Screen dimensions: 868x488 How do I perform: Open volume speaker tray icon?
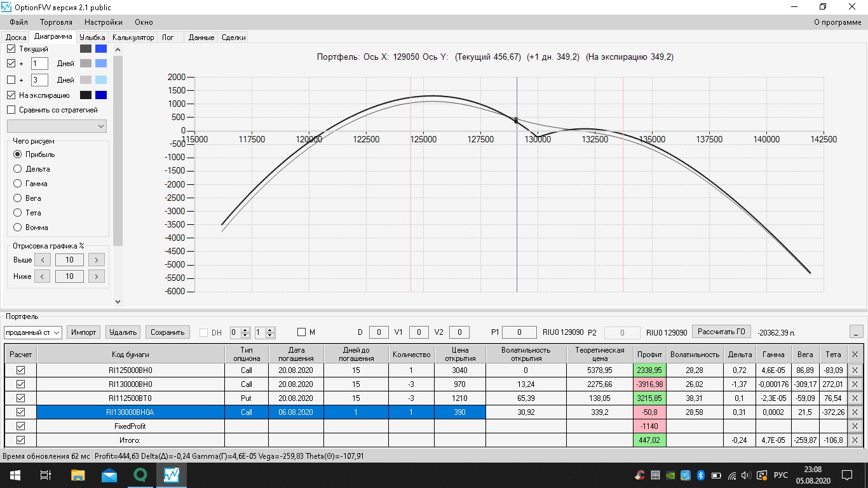coord(746,475)
